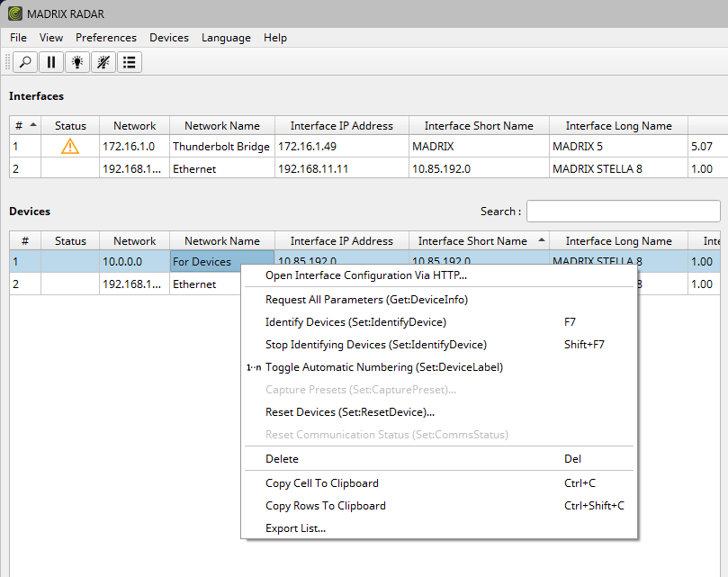This screenshot has width=728, height=577.
Task: Click the 192.168.11.11 IP address cell
Action: click(342, 168)
